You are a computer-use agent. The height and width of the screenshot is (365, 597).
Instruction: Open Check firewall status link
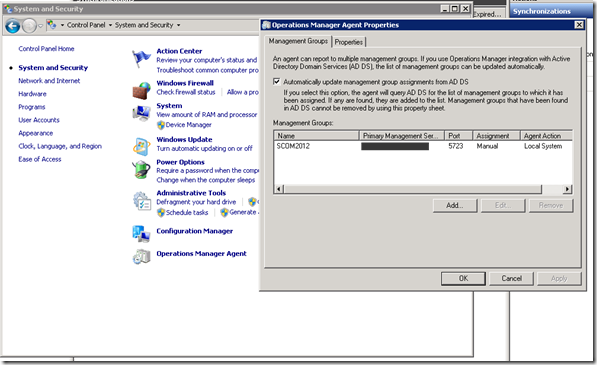pyautogui.click(x=186, y=92)
